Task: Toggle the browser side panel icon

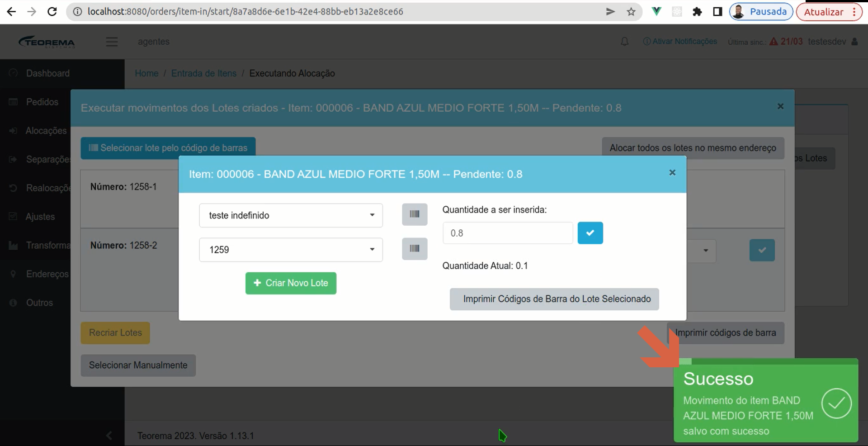Action: pyautogui.click(x=717, y=12)
